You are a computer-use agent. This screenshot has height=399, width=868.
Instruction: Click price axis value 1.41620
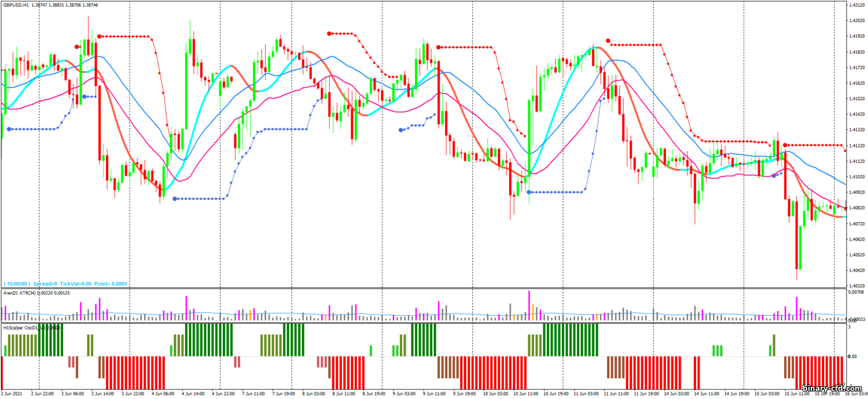tap(856, 83)
